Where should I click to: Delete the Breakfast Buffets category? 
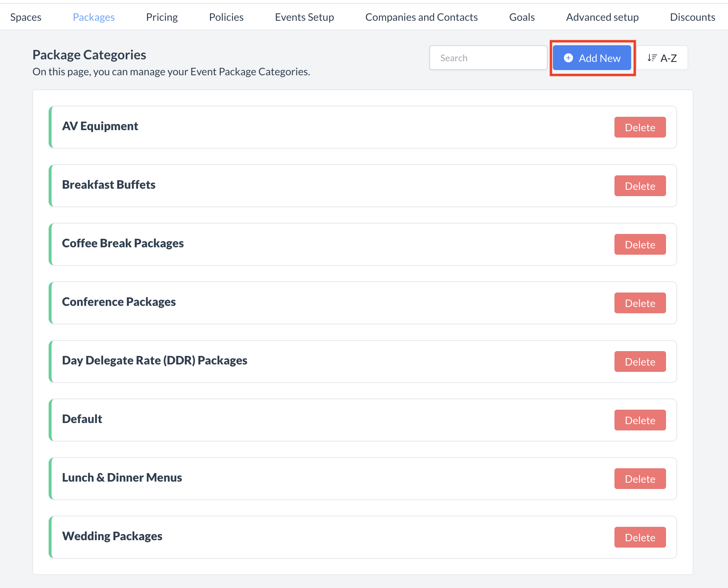pos(640,186)
